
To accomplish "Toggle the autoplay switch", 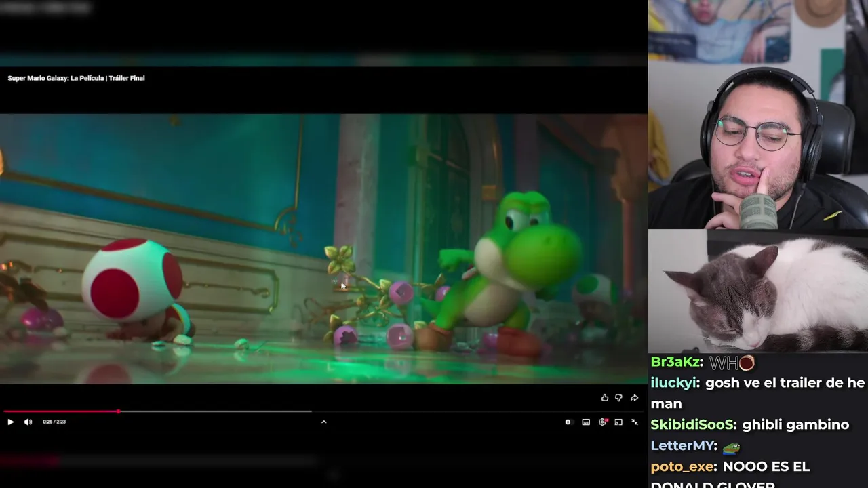I will [568, 422].
